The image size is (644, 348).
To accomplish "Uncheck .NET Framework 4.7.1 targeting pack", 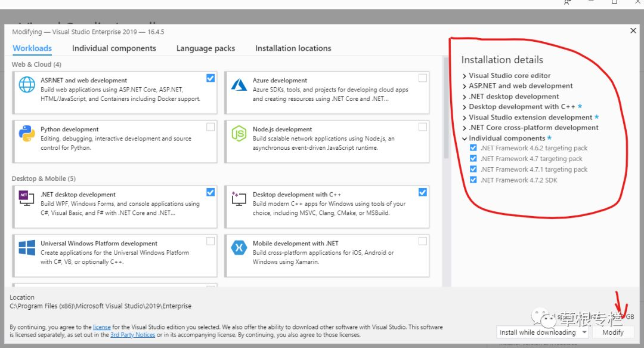I will click(x=473, y=169).
